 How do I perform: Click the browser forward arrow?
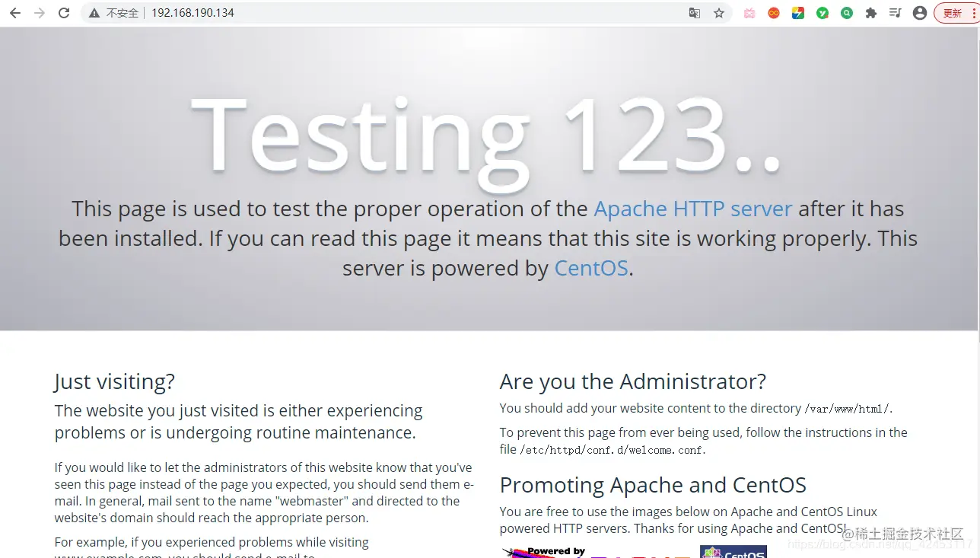click(x=40, y=13)
